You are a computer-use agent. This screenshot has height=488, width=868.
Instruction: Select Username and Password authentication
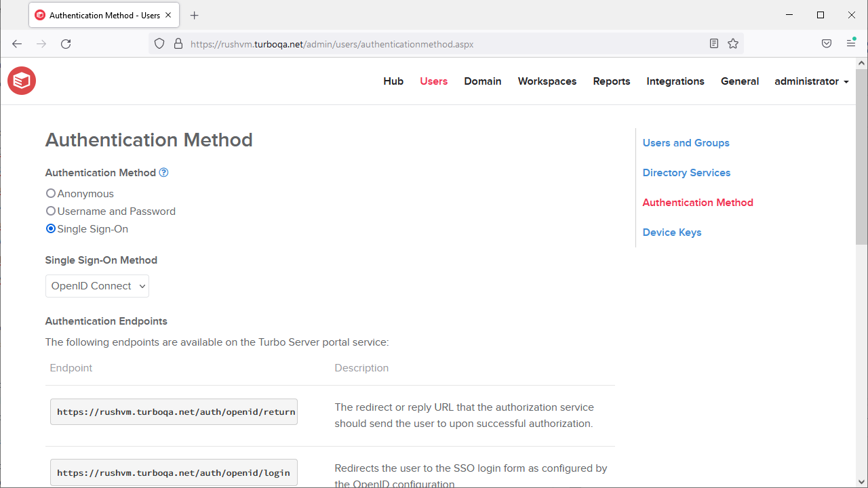[51, 211]
